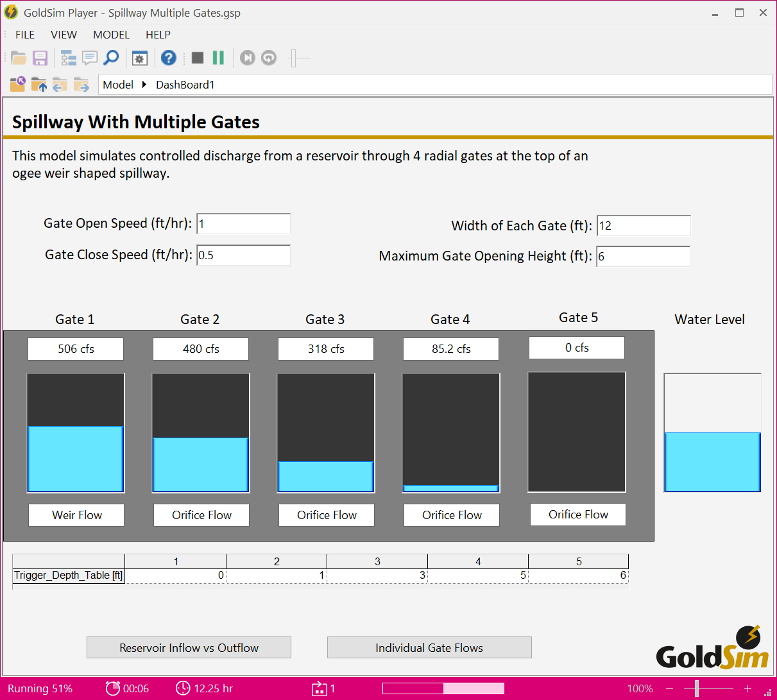777x700 pixels.
Task: Click the Gate 1 opening level gauge
Action: 76,433
